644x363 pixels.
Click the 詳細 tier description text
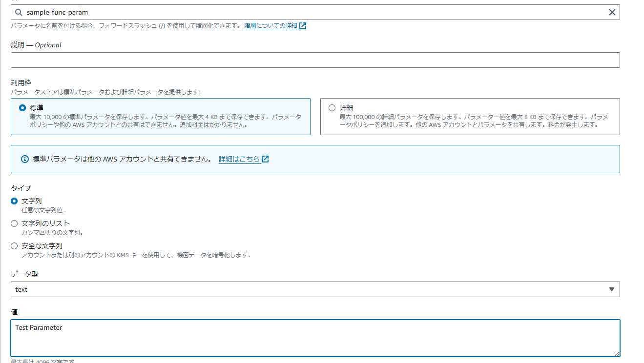pyautogui.click(x=474, y=121)
